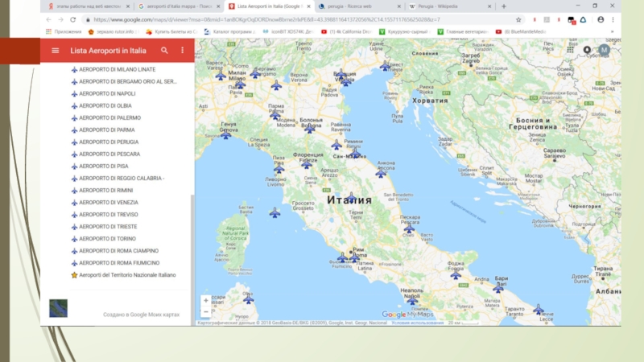Click the satellite base map thumbnail
This screenshot has height=362, width=644.
[x=59, y=308]
